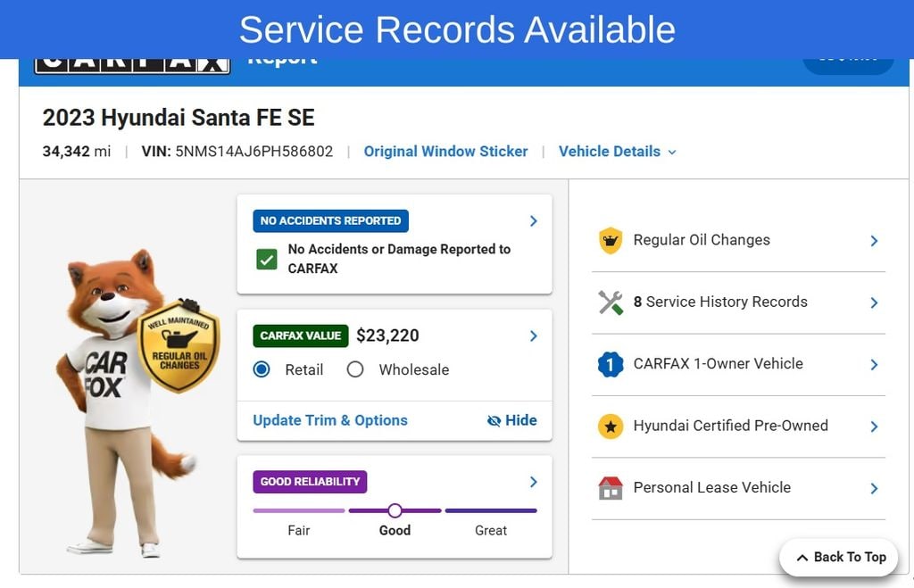The width and height of the screenshot is (914, 588).
Task: Click the Regular Oil Changes label
Action: [702, 240]
